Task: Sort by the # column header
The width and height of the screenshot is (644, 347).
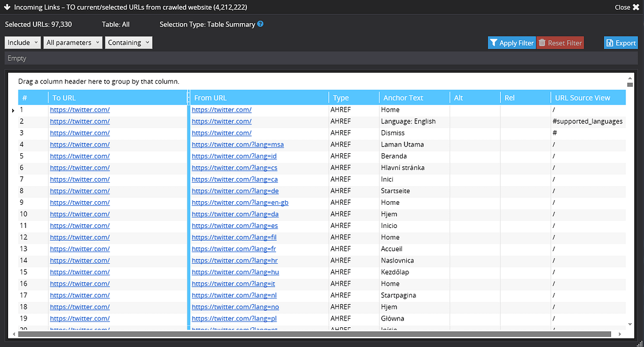Action: (33, 98)
